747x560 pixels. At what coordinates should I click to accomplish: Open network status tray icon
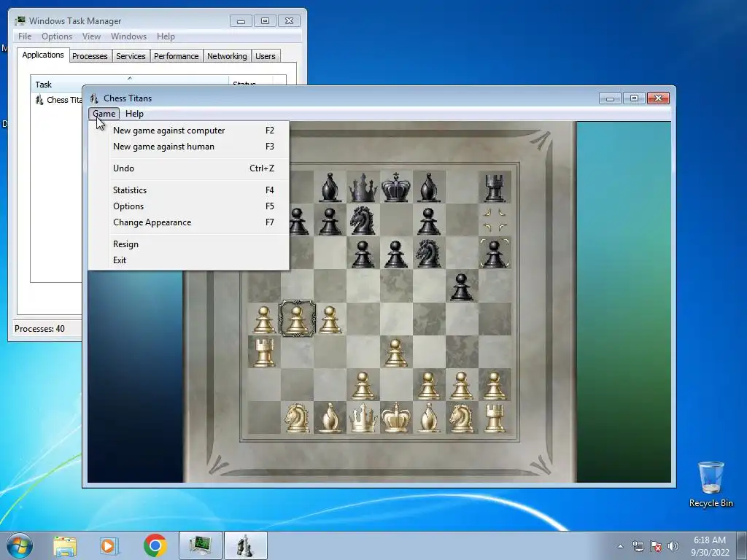pyautogui.click(x=638, y=547)
